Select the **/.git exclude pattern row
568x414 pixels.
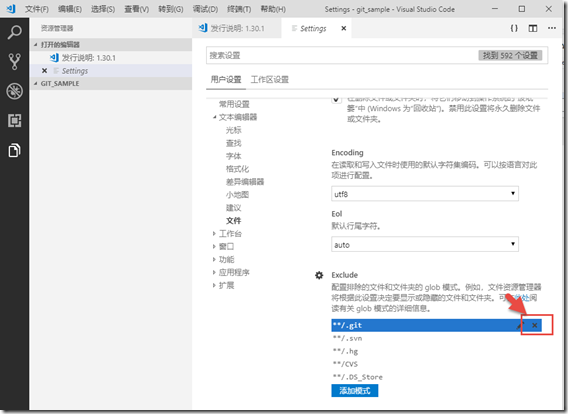point(437,325)
